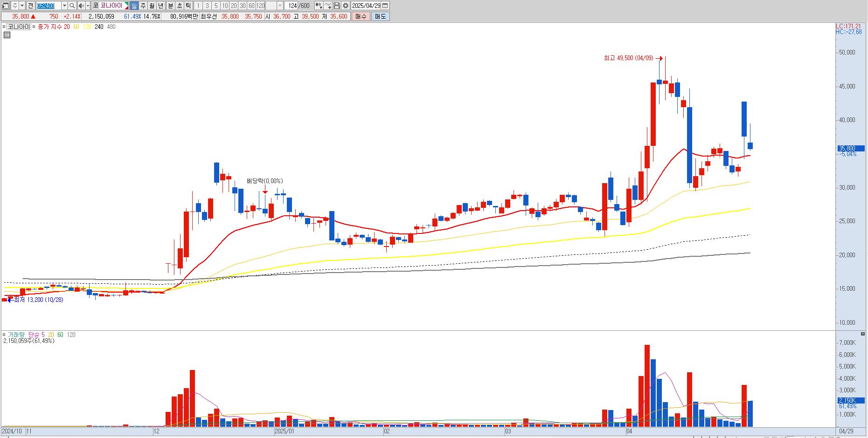Switch to minute (분) chart
Screen dimensions: 868x438
point(171,6)
